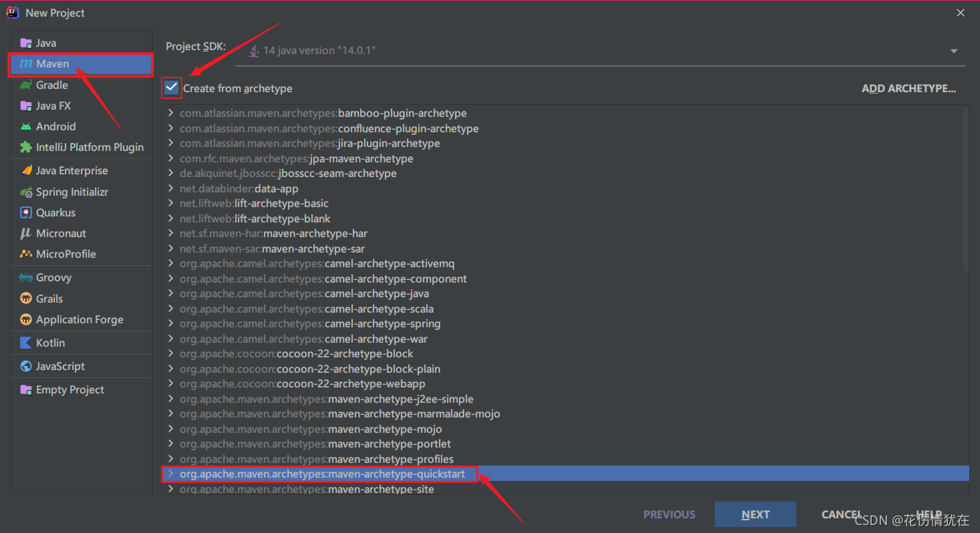Select Kotlin project type label

(x=51, y=343)
